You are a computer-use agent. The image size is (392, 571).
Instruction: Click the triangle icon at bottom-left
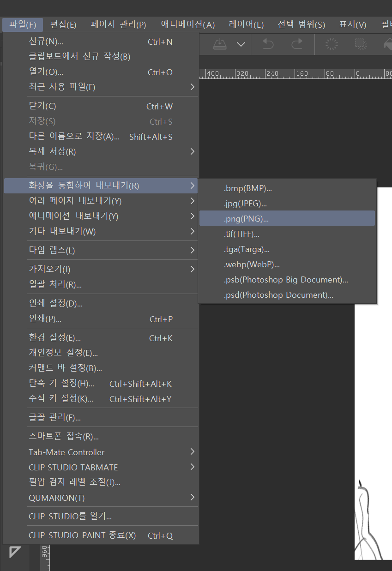tap(15, 552)
